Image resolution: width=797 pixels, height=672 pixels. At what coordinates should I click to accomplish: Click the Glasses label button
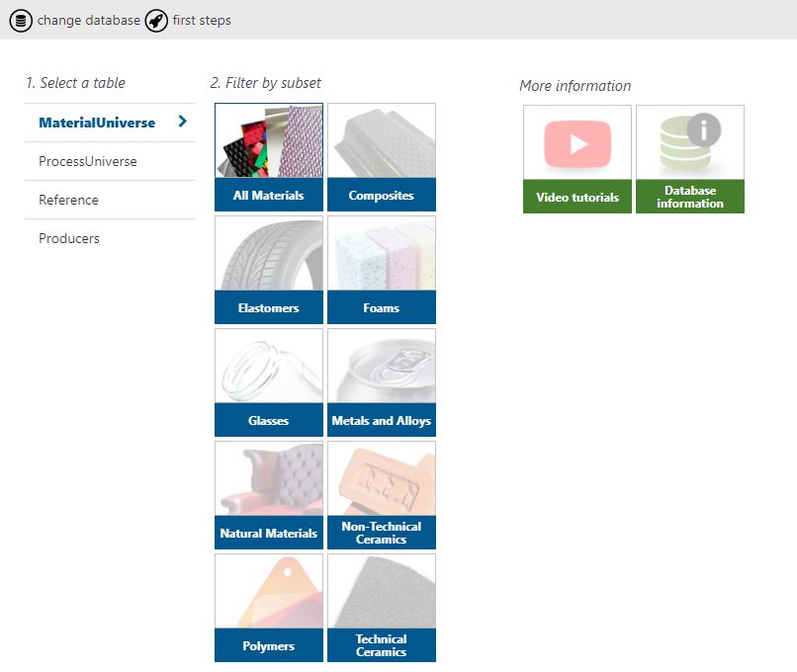coord(269,421)
